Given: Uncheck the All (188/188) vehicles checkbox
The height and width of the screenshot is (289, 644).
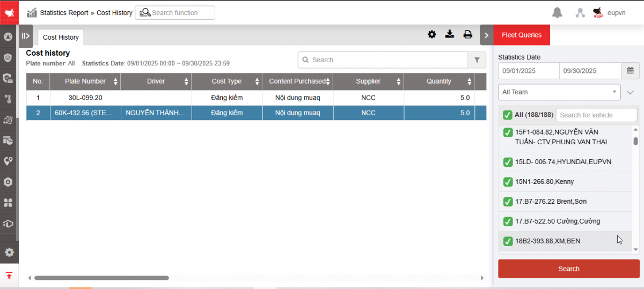Looking at the screenshot, I should [x=507, y=115].
